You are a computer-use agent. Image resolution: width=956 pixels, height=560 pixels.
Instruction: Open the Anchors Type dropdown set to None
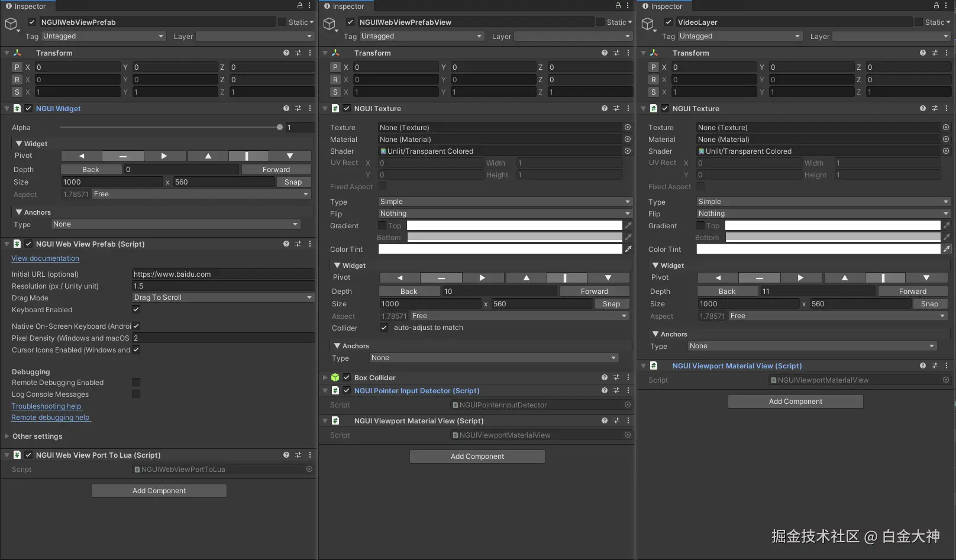176,224
